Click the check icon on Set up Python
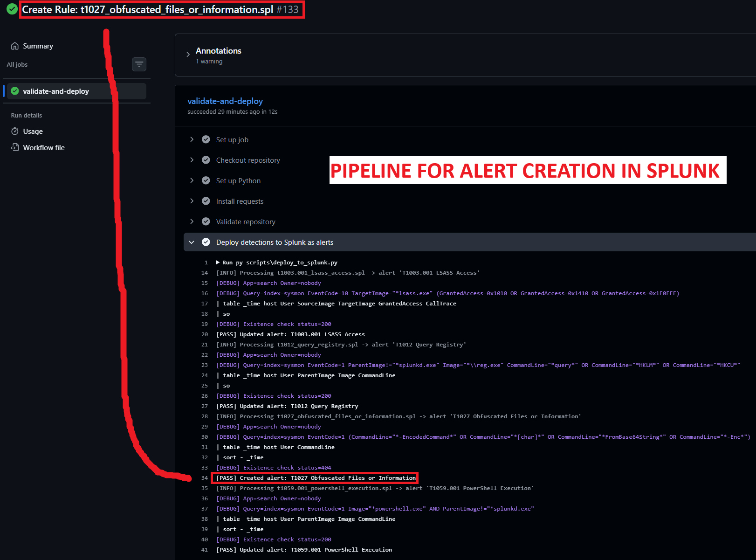The height and width of the screenshot is (560, 756). (x=206, y=180)
